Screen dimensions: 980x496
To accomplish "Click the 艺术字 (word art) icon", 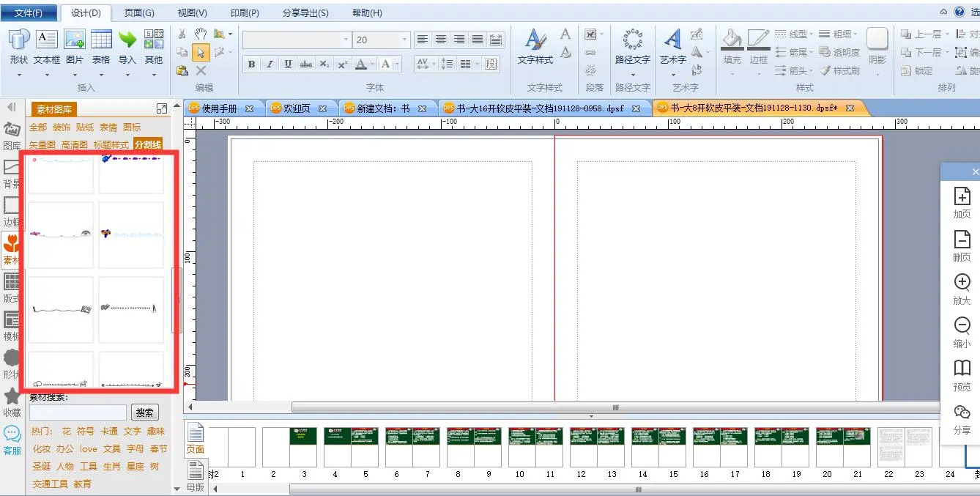I will [x=672, y=41].
